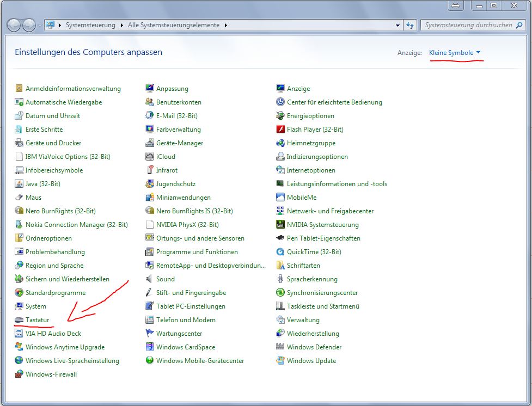Click the refresh button beside address bar
This screenshot has height=406, width=532.
pyautogui.click(x=410, y=25)
